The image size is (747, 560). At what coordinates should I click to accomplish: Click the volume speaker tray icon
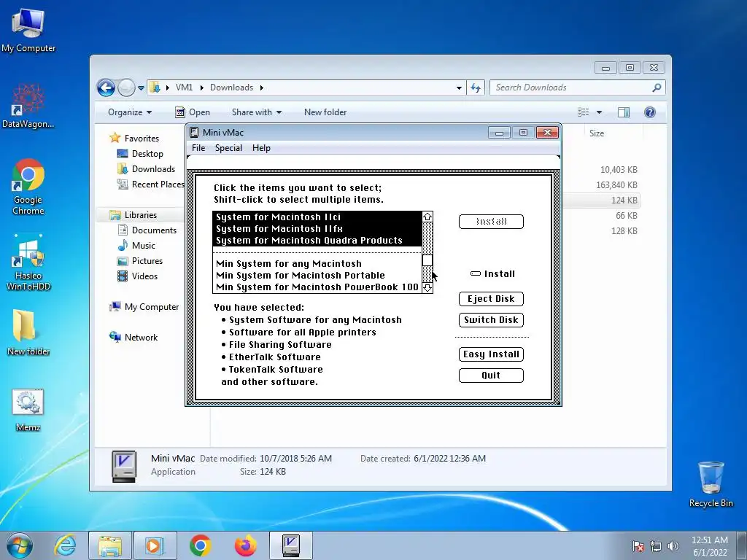[673, 546]
